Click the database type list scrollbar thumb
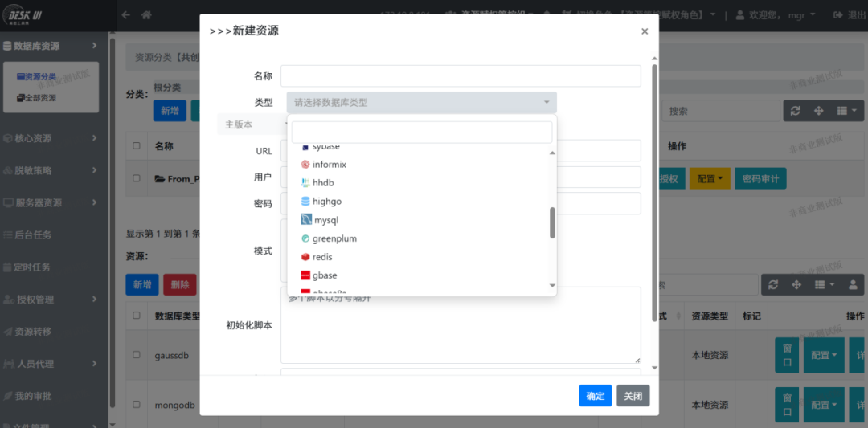 click(x=552, y=223)
